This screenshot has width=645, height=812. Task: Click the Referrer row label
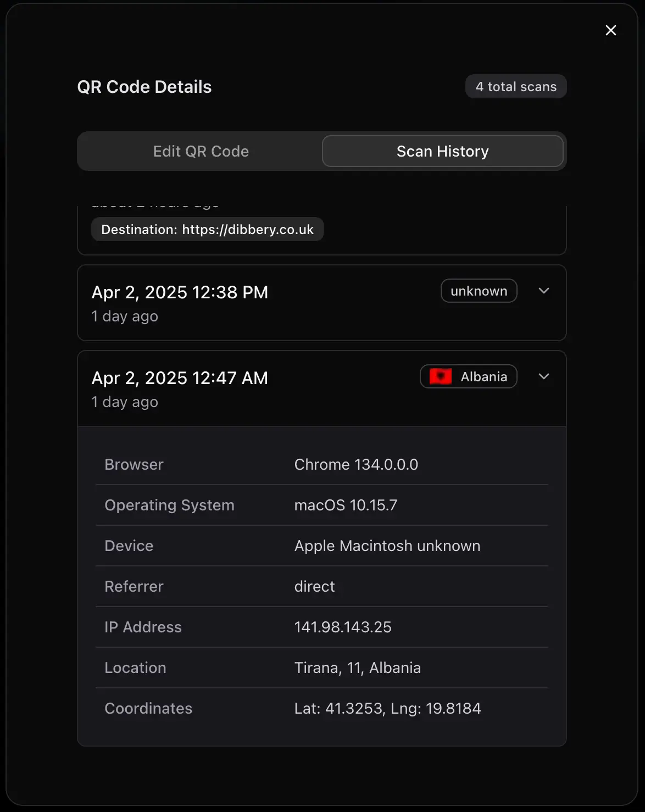pos(134,586)
